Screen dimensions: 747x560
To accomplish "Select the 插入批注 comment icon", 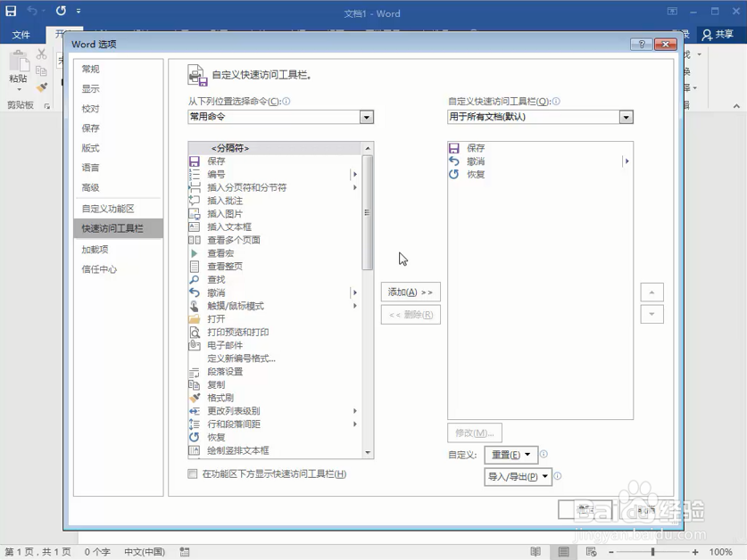I will pos(195,201).
